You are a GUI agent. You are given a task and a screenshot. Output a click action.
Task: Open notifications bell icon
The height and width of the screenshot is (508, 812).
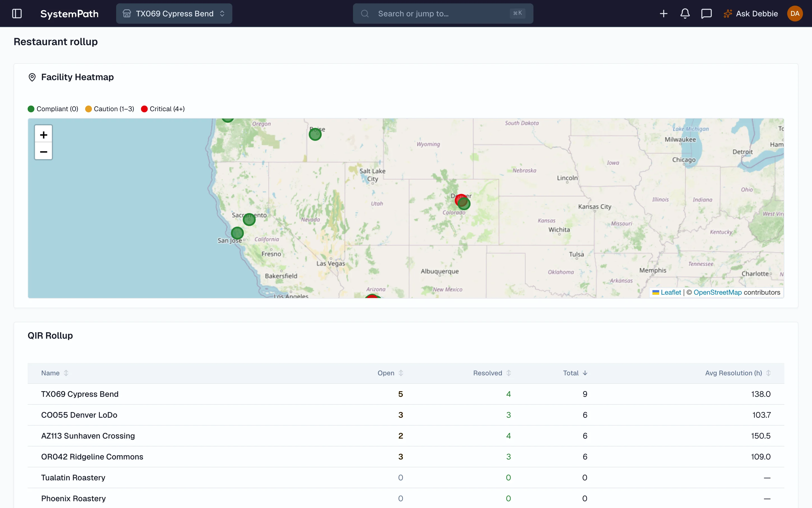point(685,14)
